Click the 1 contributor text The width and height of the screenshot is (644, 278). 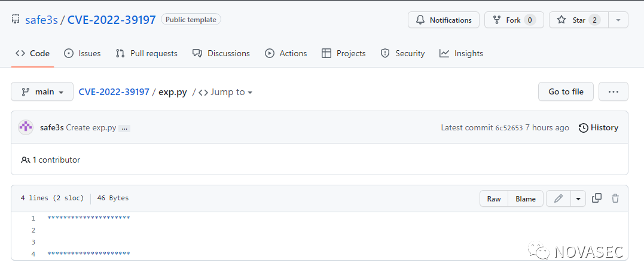tap(50, 160)
